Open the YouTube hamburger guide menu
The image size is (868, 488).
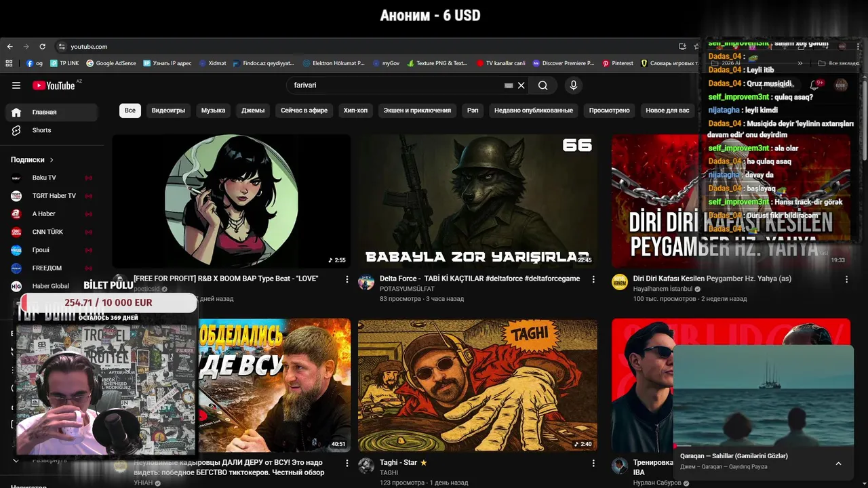coord(16,85)
